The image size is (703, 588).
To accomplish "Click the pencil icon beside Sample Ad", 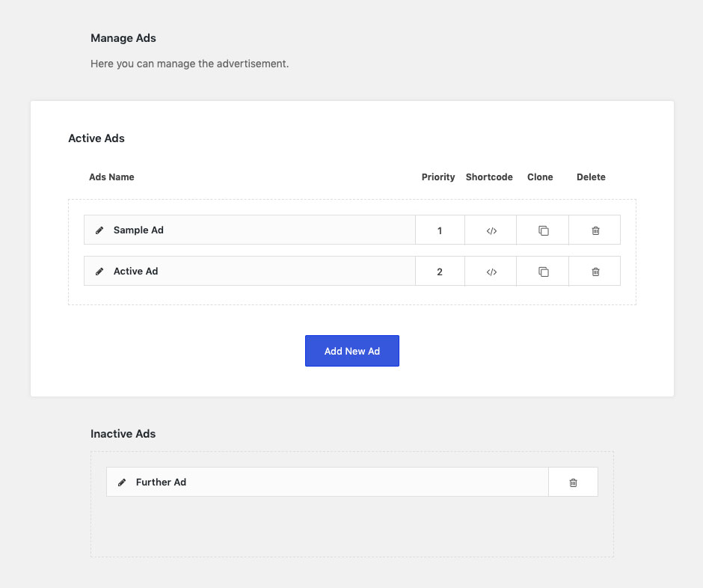I will (x=99, y=230).
